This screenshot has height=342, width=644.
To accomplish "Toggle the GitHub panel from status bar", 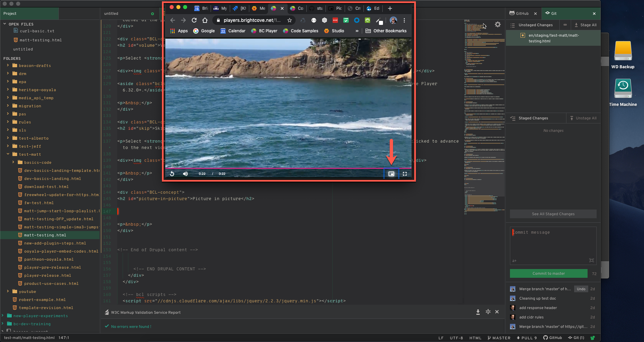I will [553, 338].
